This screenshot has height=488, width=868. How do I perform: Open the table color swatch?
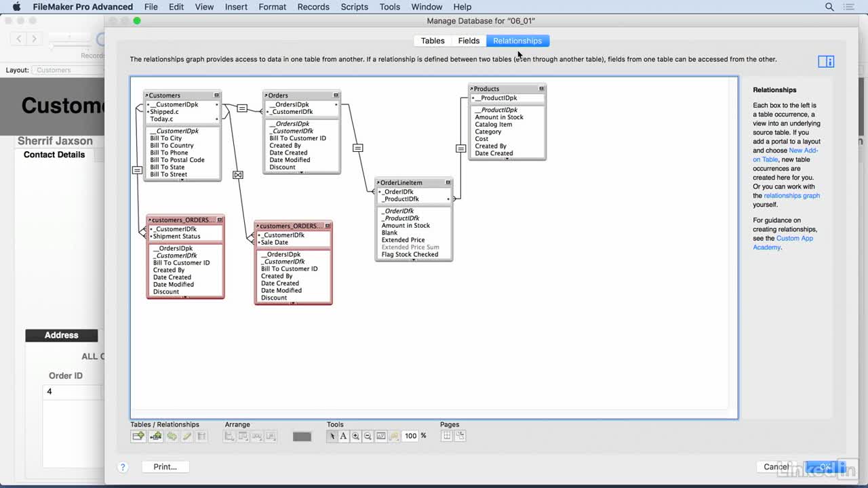(302, 436)
